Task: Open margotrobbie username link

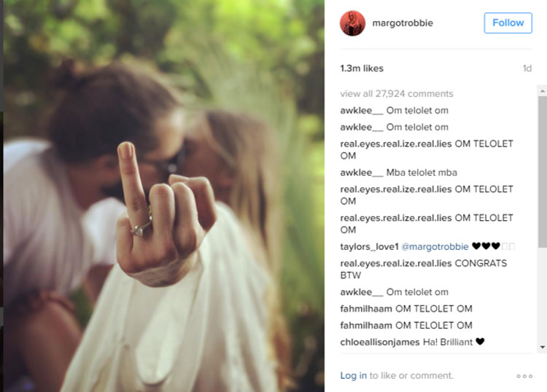Action: click(x=403, y=23)
